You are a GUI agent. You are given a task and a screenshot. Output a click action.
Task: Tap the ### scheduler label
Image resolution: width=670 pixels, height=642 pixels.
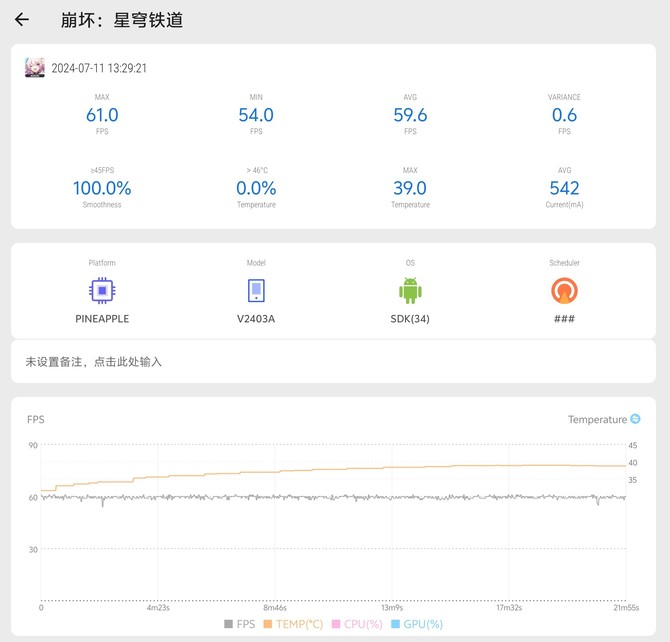pyautogui.click(x=564, y=319)
